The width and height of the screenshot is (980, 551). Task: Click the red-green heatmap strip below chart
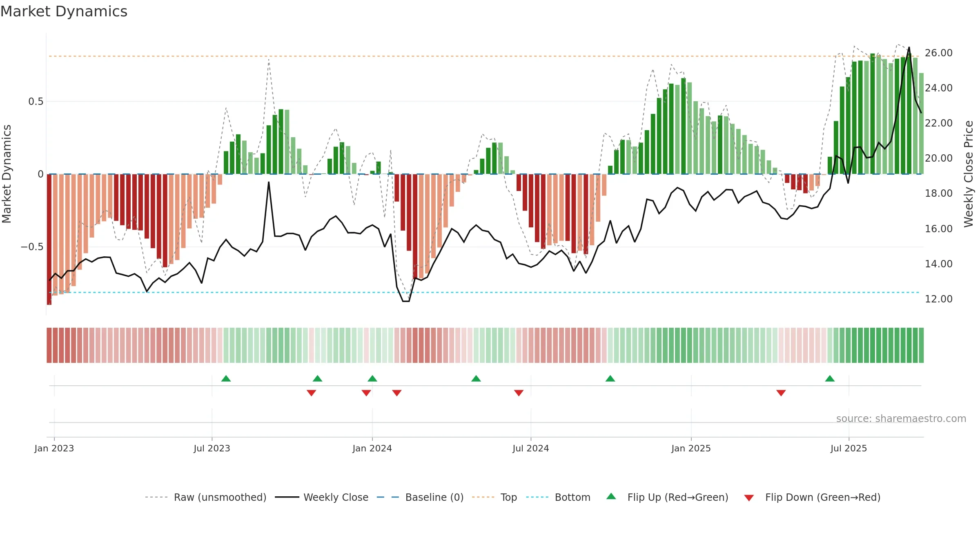point(485,345)
